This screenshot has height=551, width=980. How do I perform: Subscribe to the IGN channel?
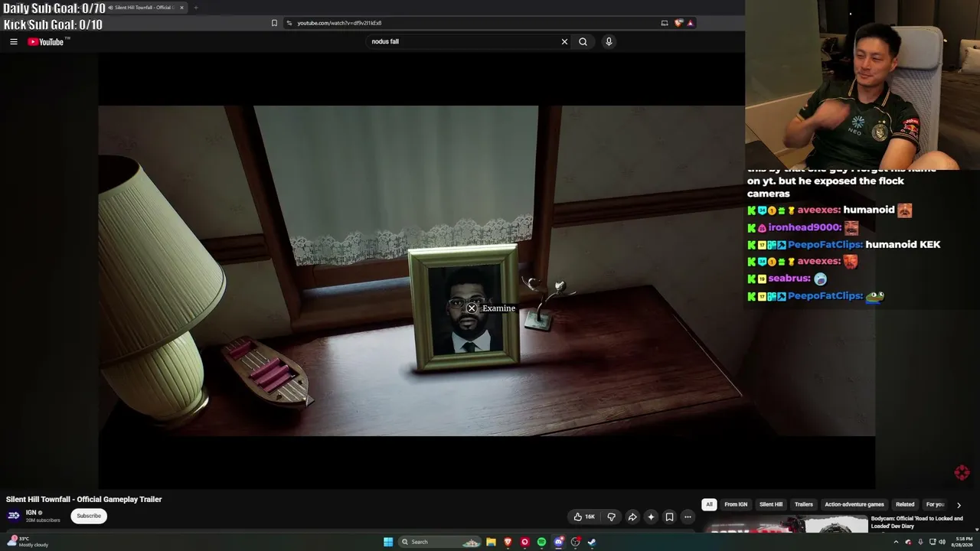point(89,516)
